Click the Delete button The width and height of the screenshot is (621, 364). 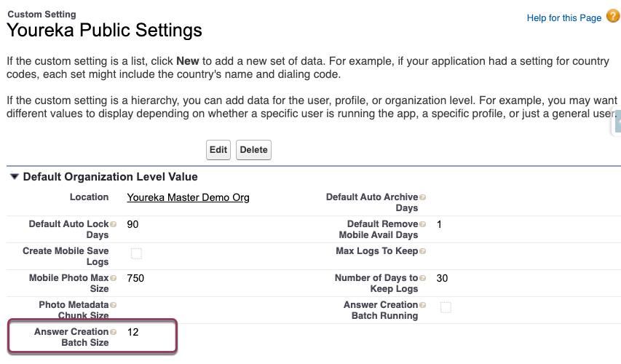click(x=253, y=150)
